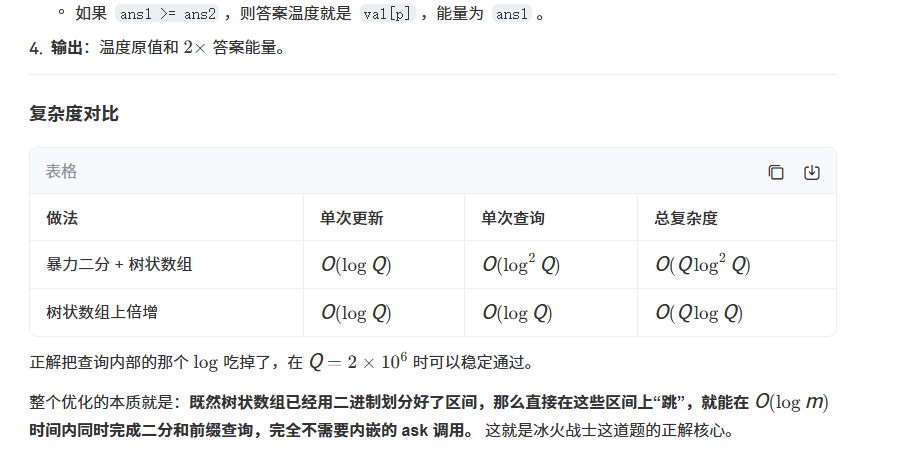This screenshot has height=454, width=912.
Task: Click the sentence ending 正解核心
Action: tap(610, 430)
